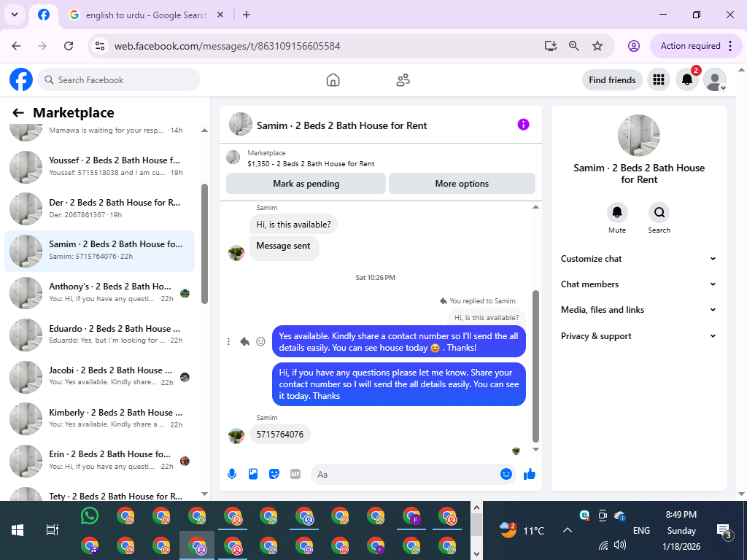React to 'Yes available' message smiley icon
The image size is (747, 560).
click(260, 341)
